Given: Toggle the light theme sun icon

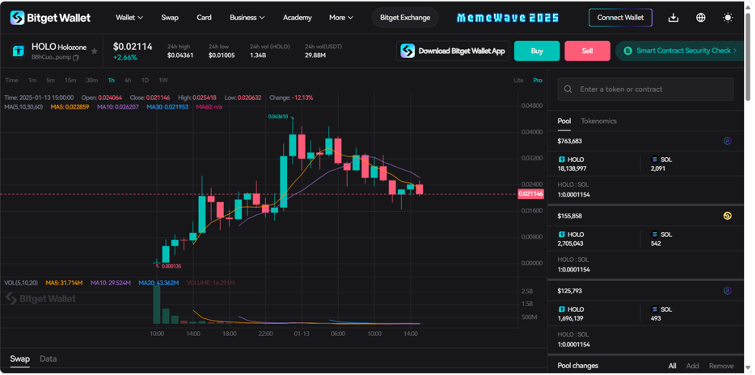Looking at the screenshot, I should pyautogui.click(x=728, y=18).
